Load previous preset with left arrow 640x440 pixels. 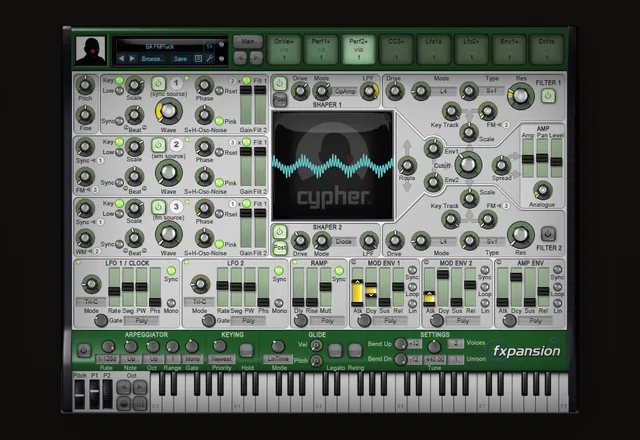[121, 59]
